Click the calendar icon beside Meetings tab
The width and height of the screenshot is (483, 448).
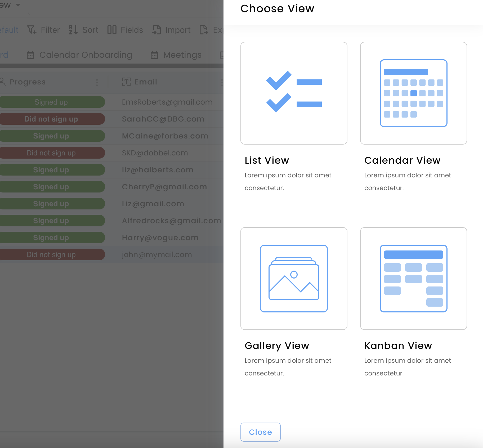point(154,55)
